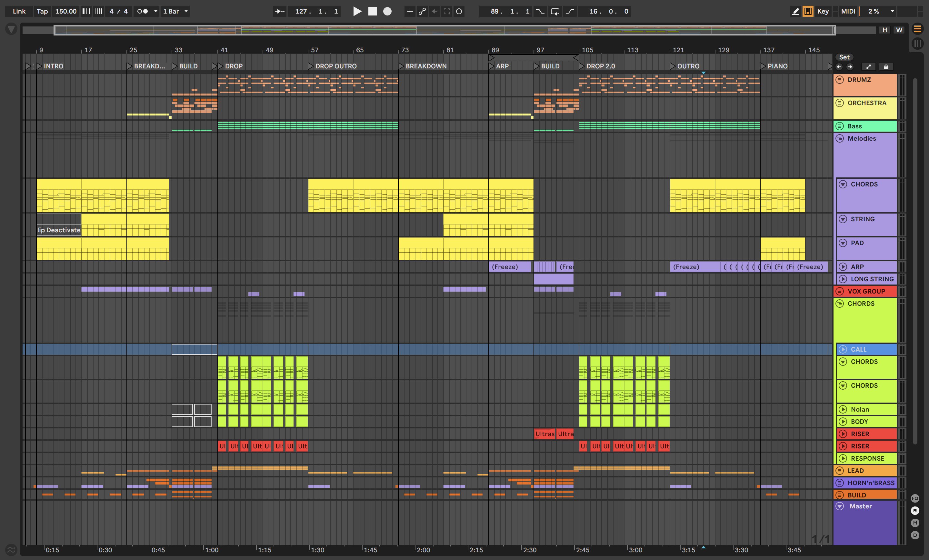Screen dimensions: 929x560
Task: Select the LONG STRING track header
Action: coord(866,279)
